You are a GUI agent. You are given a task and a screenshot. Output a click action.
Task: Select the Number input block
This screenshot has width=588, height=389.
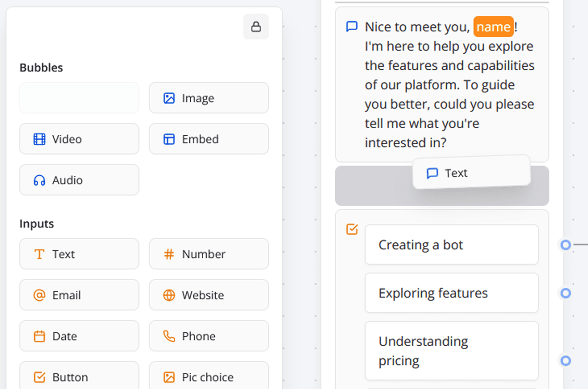coord(209,254)
